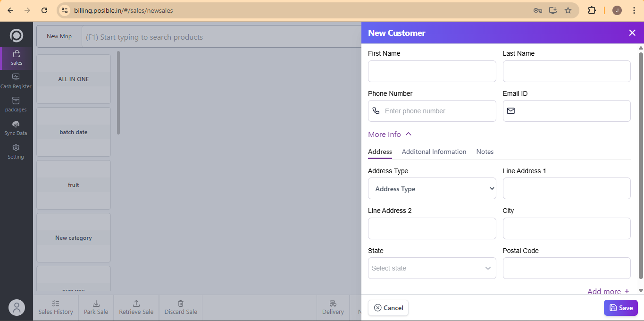The height and width of the screenshot is (321, 644).
Task: Expand the Select state dropdown
Action: pos(432,268)
